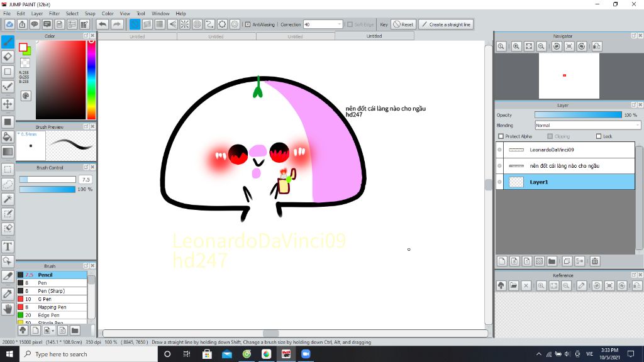Select the 'G Pen' brush

pyautogui.click(x=52, y=299)
